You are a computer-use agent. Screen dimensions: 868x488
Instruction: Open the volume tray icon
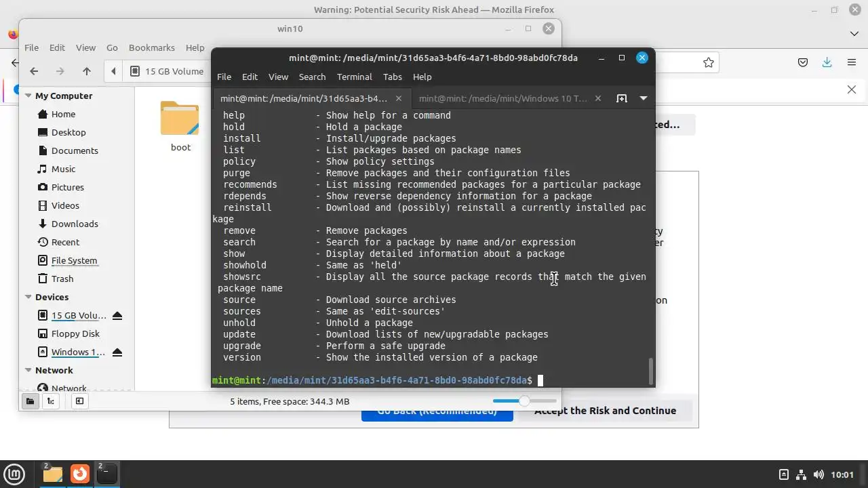[x=818, y=474]
